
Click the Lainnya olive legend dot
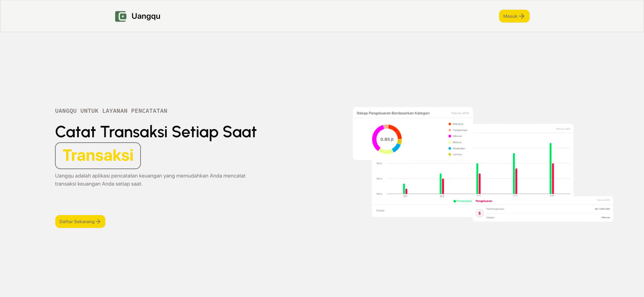[450, 154]
